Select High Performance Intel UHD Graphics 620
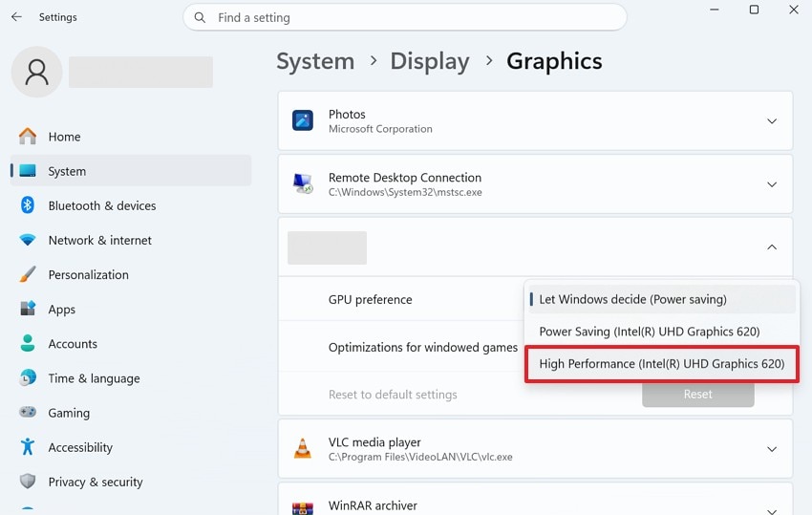Viewport: 812px width, 515px height. click(x=662, y=364)
